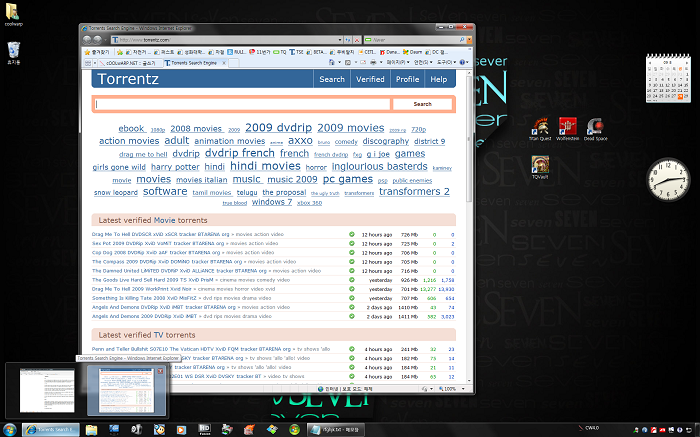Open the Dead Space desktop shortcut
Image resolution: width=700 pixels, height=437 pixels.
[x=595, y=129]
